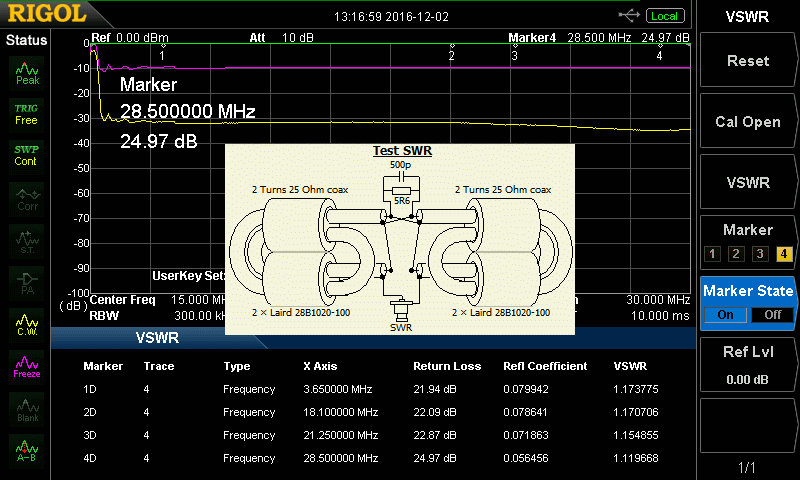Click the PA preamplifier status icon
Image resolution: width=800 pixels, height=480 pixels.
(27, 282)
